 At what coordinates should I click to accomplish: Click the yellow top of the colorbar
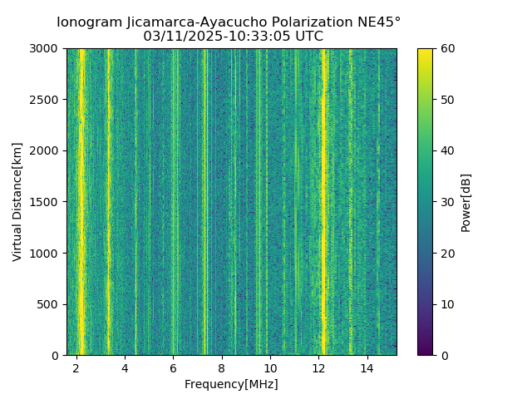tap(425, 52)
